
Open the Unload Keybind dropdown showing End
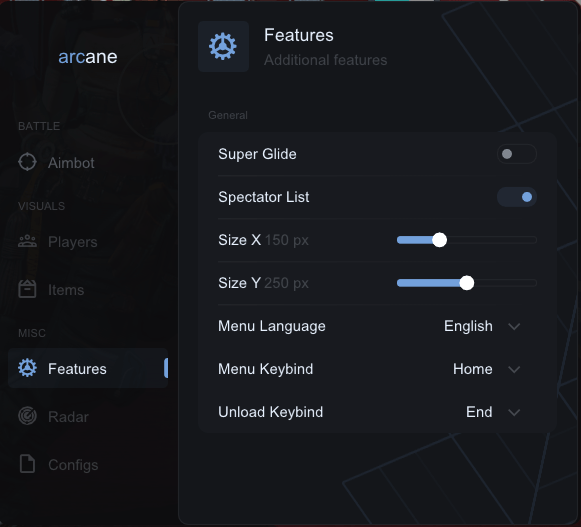click(x=493, y=412)
